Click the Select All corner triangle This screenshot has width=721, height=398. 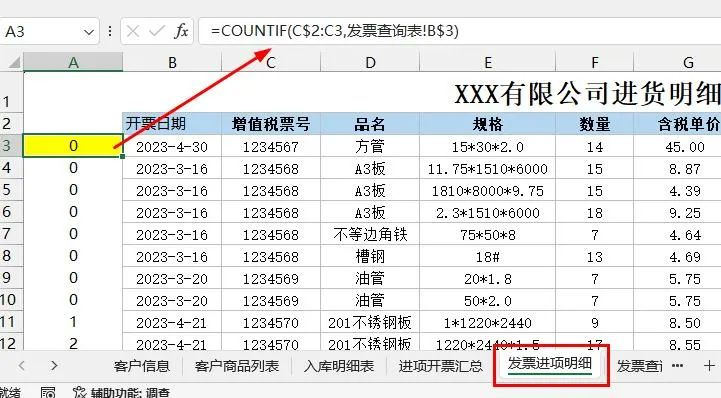coord(14,62)
